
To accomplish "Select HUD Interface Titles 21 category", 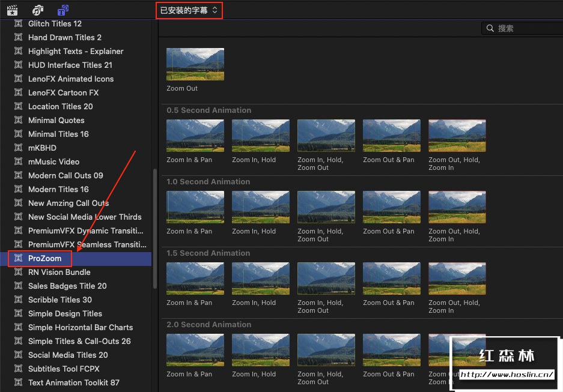I will click(76, 65).
